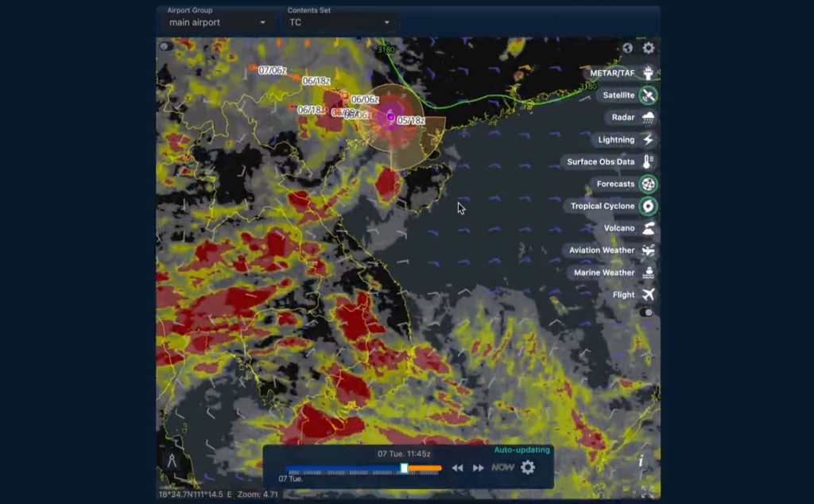The height and width of the screenshot is (504, 814).
Task: Click the Surface Obs Data thermometer icon
Action: click(649, 162)
